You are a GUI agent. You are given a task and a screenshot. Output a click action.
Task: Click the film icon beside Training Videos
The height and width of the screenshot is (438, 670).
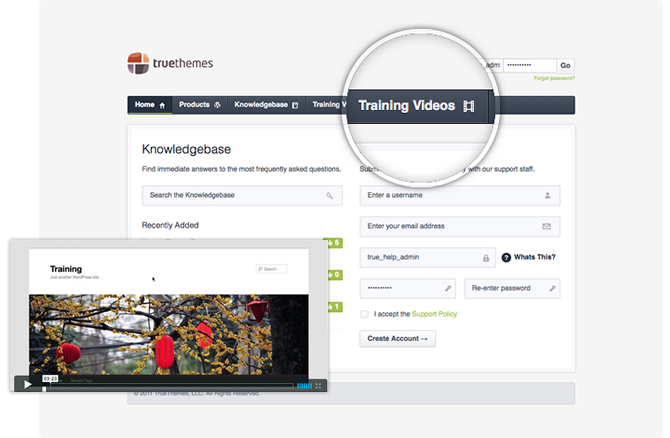468,105
